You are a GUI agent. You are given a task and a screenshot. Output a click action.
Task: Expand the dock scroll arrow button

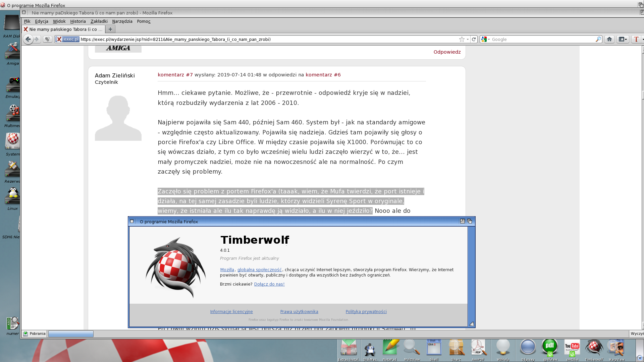(639, 358)
